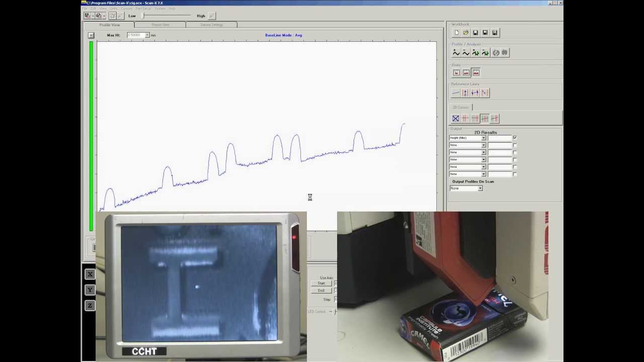Click the Start button under Use Axis

(321, 284)
